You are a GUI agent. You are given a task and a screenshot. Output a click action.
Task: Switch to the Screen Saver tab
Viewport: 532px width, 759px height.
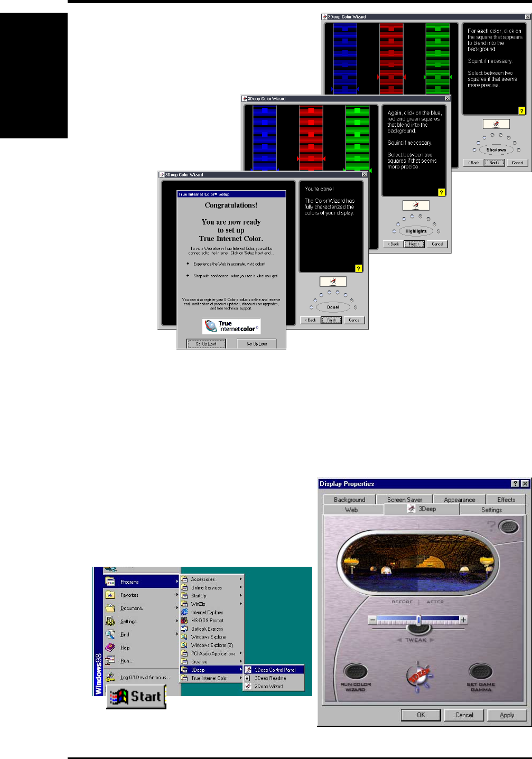404,500
